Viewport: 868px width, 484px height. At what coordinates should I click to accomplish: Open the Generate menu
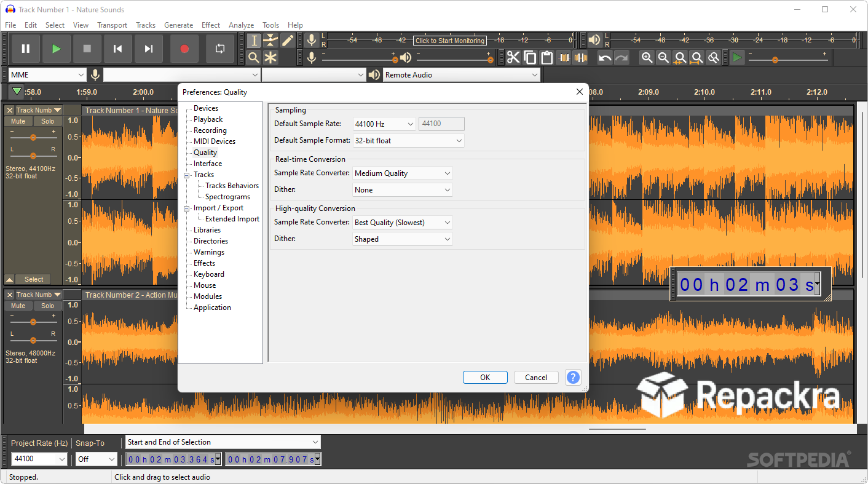pos(178,25)
